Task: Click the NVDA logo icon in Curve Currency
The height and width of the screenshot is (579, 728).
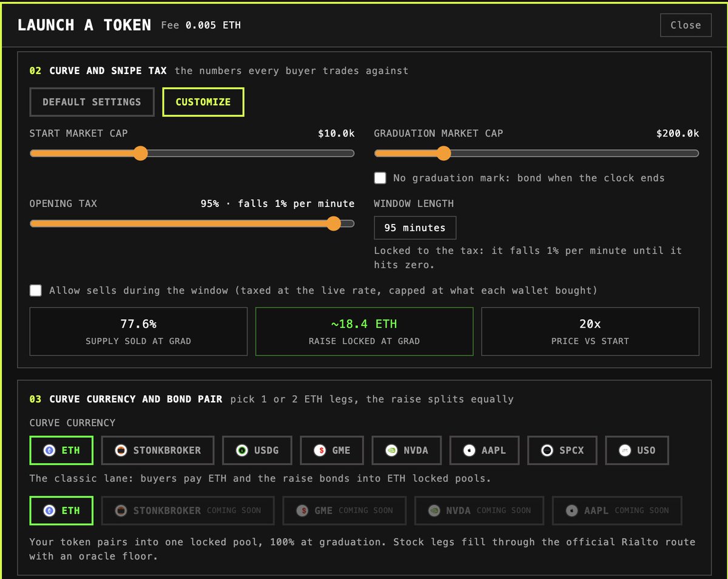Action: point(391,450)
